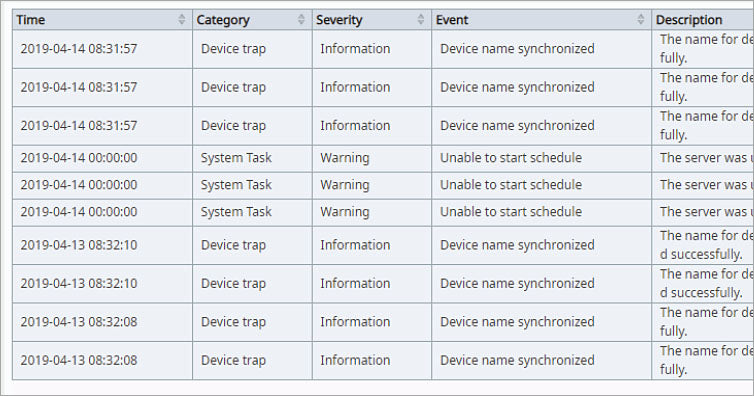Select first 2019-04-13 08:32:10 log row

pos(383,245)
